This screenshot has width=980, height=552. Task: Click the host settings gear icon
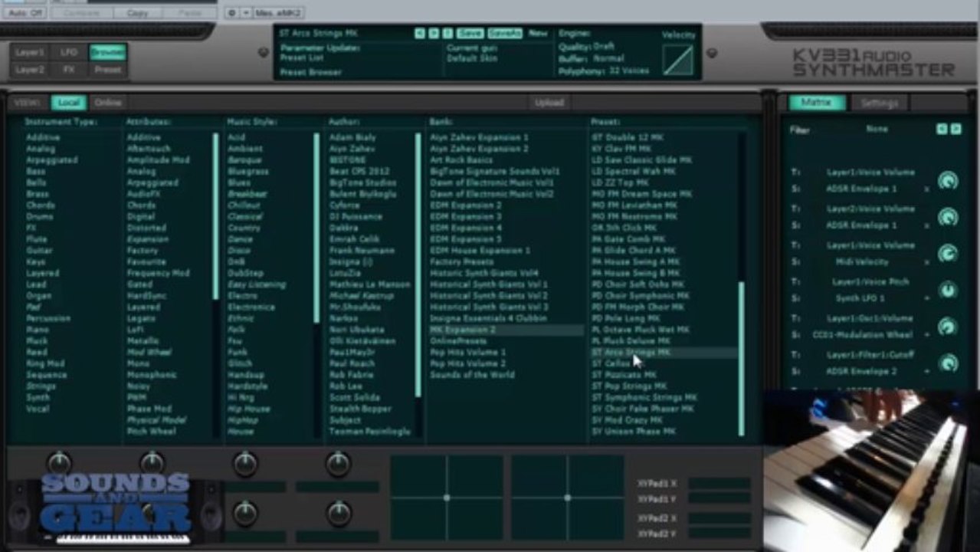pos(232,13)
